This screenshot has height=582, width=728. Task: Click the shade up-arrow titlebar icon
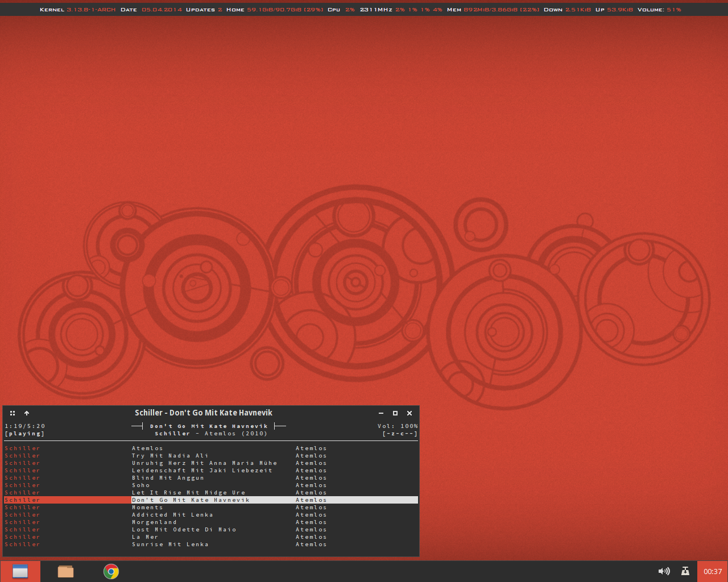pos(27,413)
